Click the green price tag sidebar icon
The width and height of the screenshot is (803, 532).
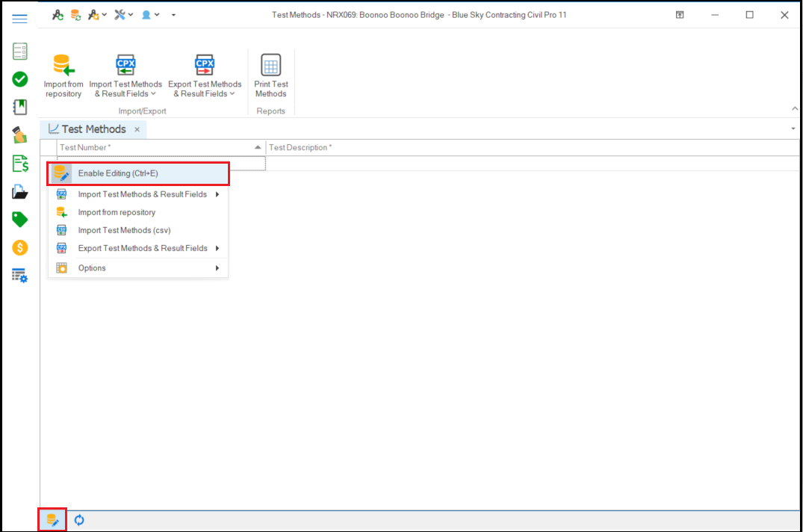tap(20, 219)
